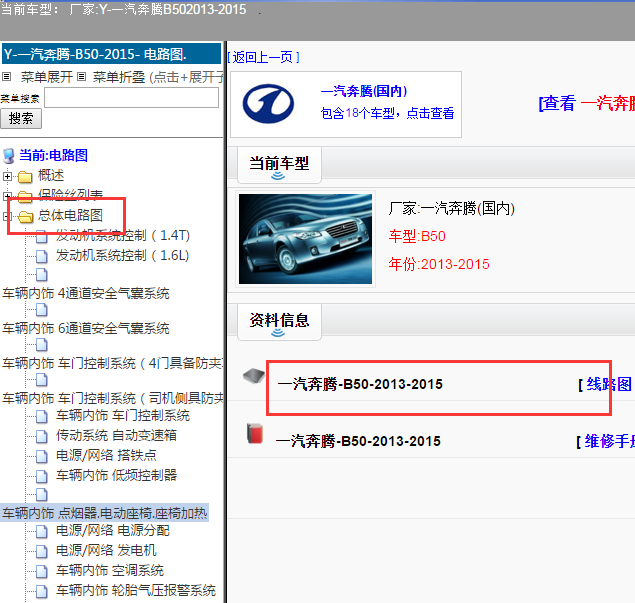Click the red book icon beside 维修手册 entry
Image resolution: width=635 pixels, height=603 pixels.
pyautogui.click(x=255, y=433)
